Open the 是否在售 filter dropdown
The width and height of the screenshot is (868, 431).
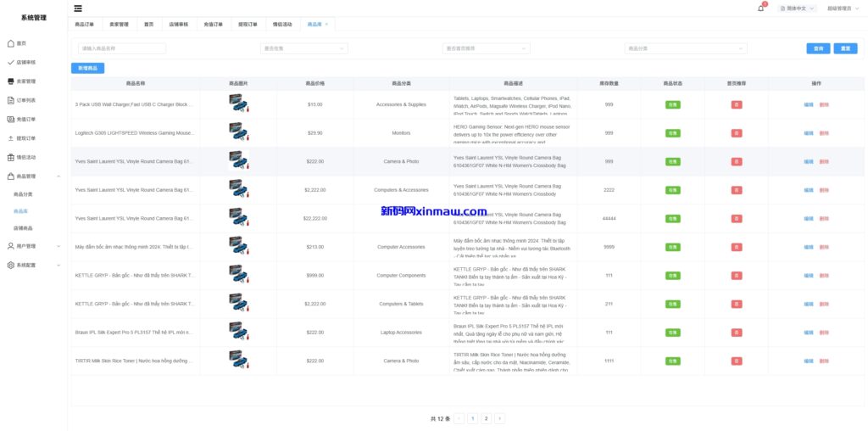click(304, 48)
